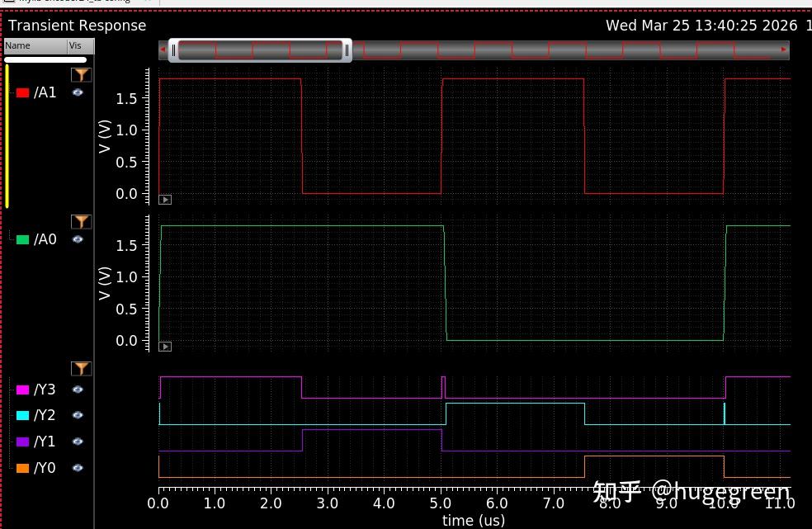Click the zoom overview window thumb
Viewport: 812px width, 529px height.
tap(260, 50)
